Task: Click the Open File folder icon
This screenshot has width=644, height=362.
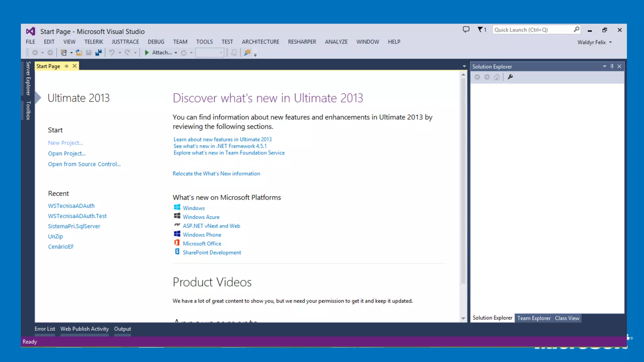Action: pyautogui.click(x=79, y=53)
